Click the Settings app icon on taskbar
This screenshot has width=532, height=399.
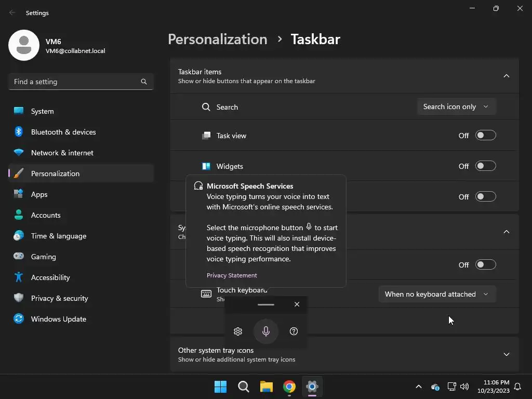coord(312,387)
